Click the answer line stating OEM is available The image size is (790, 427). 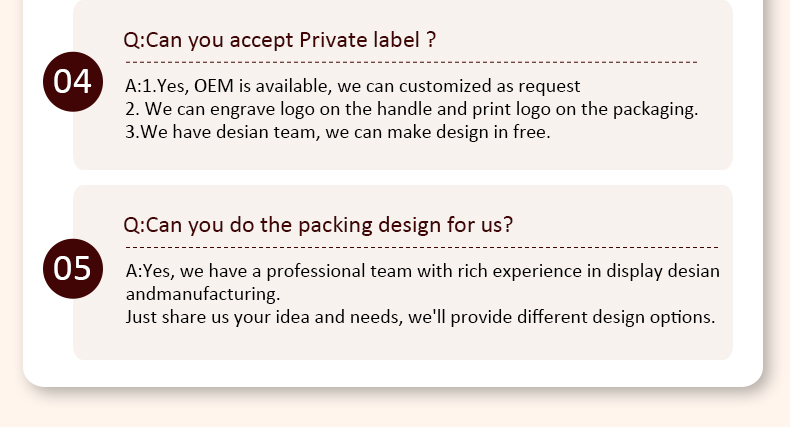click(x=353, y=87)
